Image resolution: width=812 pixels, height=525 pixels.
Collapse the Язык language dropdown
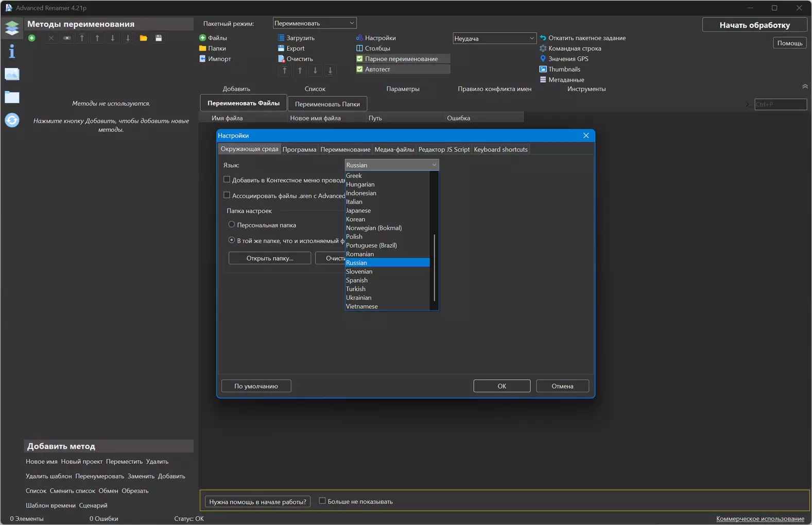click(391, 165)
